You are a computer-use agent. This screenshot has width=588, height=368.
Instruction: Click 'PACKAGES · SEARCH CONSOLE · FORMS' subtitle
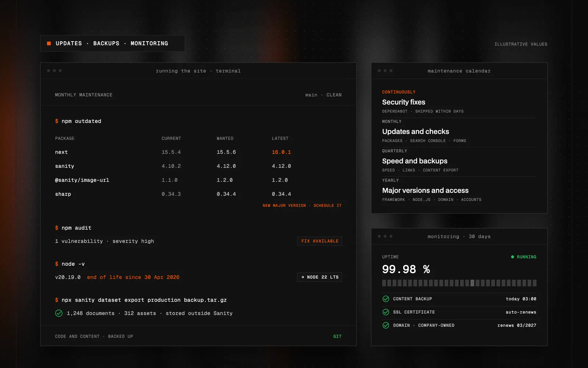coord(424,141)
